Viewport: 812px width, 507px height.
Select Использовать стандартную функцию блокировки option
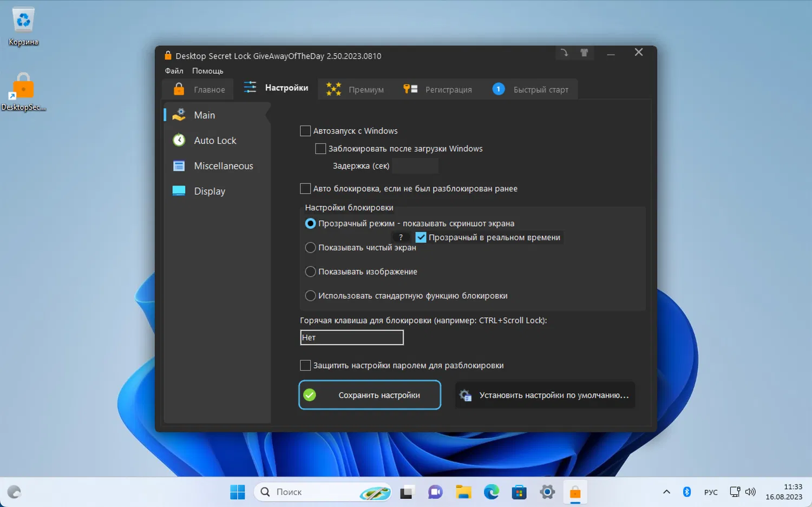pyautogui.click(x=310, y=296)
